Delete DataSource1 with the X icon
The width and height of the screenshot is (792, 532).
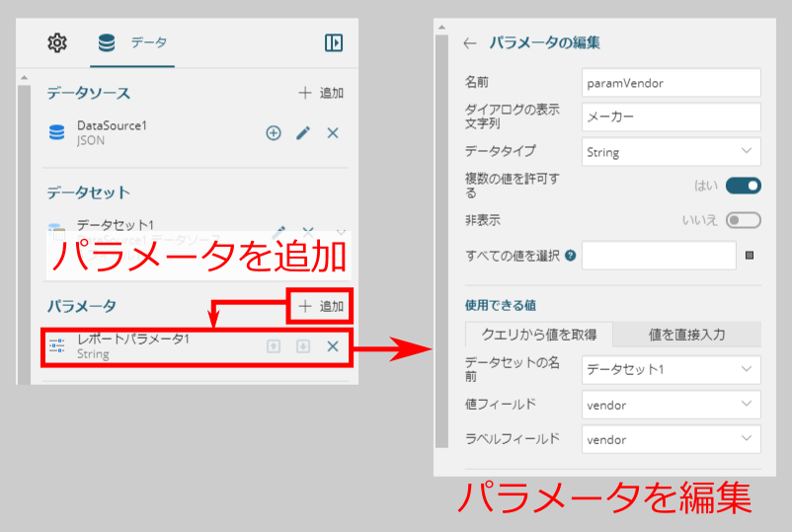pos(333,132)
